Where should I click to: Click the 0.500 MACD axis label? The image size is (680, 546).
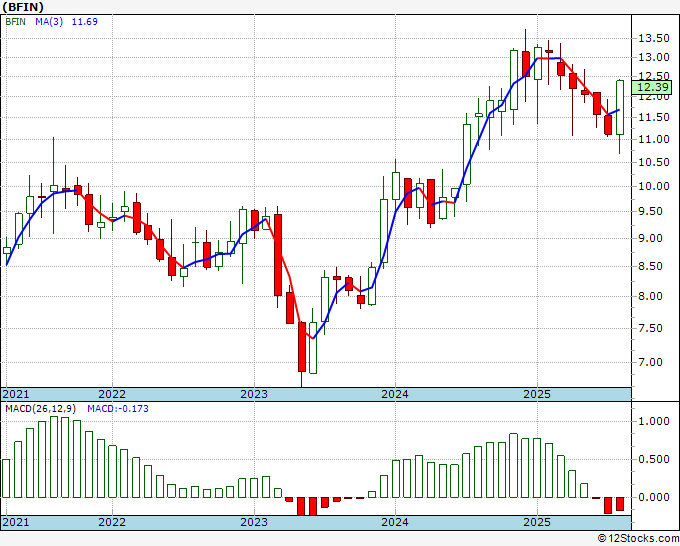(x=654, y=459)
